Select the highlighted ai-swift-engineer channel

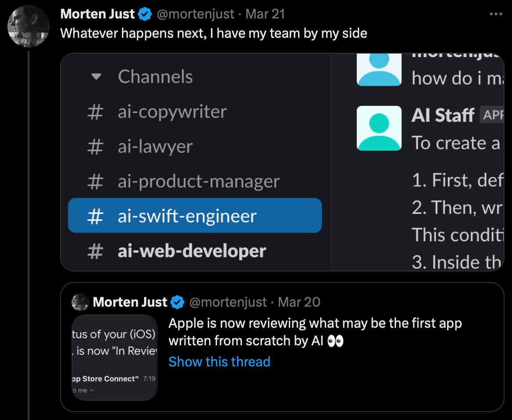coord(195,216)
